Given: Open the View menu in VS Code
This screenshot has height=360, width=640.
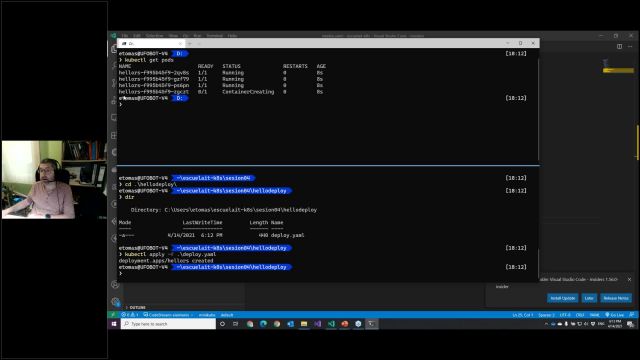Looking at the screenshot, I should click(x=173, y=36).
